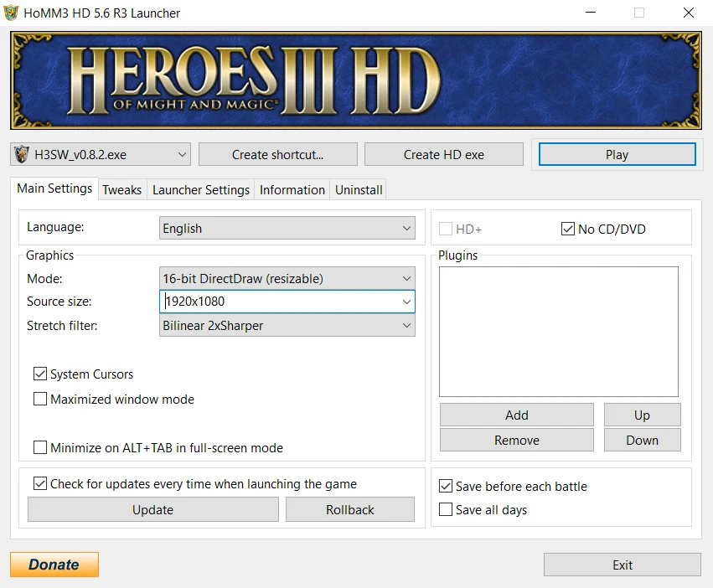Switch to the Tweaks tab
This screenshot has height=588, width=713.
121,189
